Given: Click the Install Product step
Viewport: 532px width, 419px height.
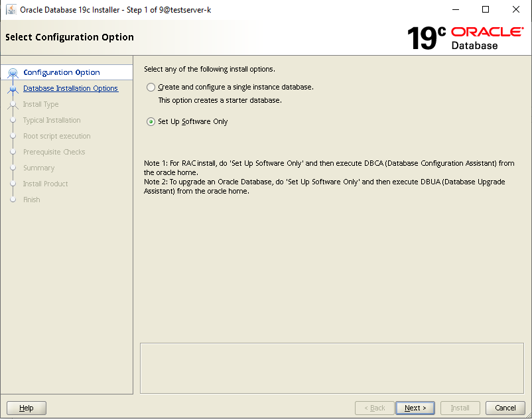Looking at the screenshot, I should click(x=46, y=184).
